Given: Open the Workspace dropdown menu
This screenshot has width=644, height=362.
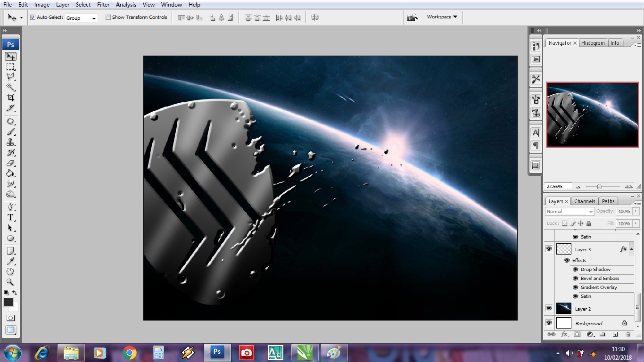Looking at the screenshot, I should (442, 17).
